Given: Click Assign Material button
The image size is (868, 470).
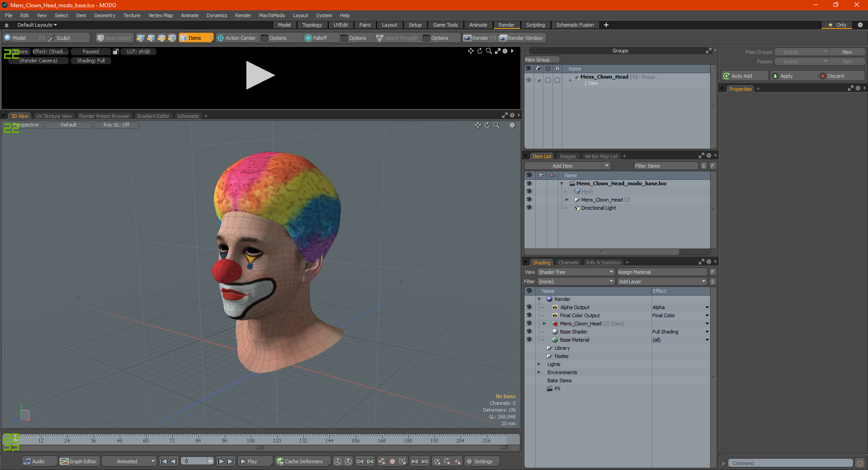Looking at the screenshot, I should [x=662, y=272].
